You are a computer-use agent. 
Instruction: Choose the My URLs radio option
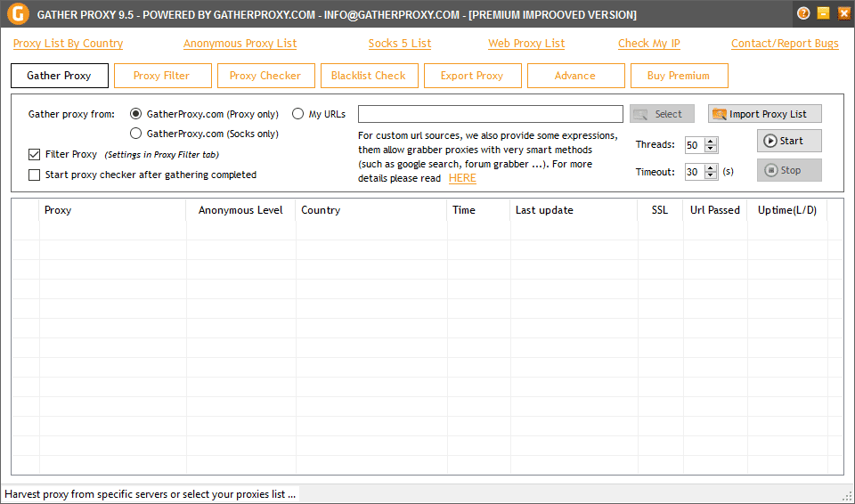[x=298, y=114]
